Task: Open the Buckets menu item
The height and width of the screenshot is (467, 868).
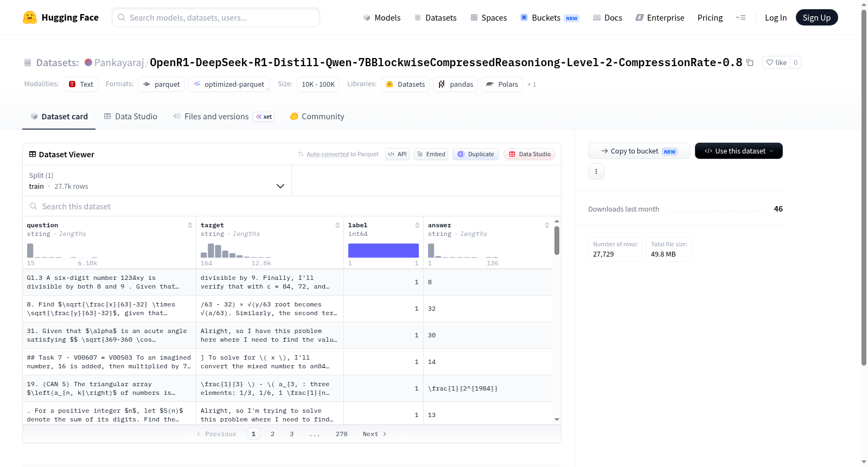Action: tap(550, 17)
